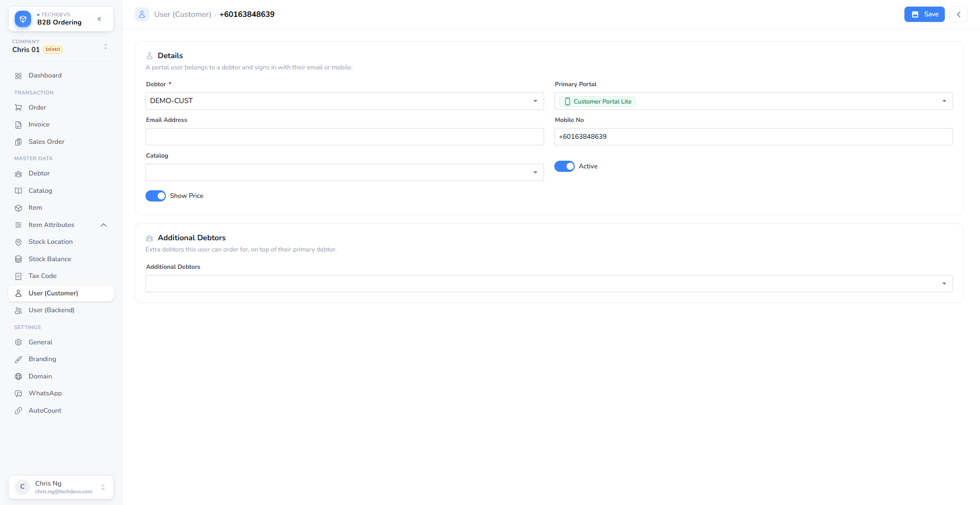
Task: Click the Additional Debtors section icon
Action: click(150, 238)
